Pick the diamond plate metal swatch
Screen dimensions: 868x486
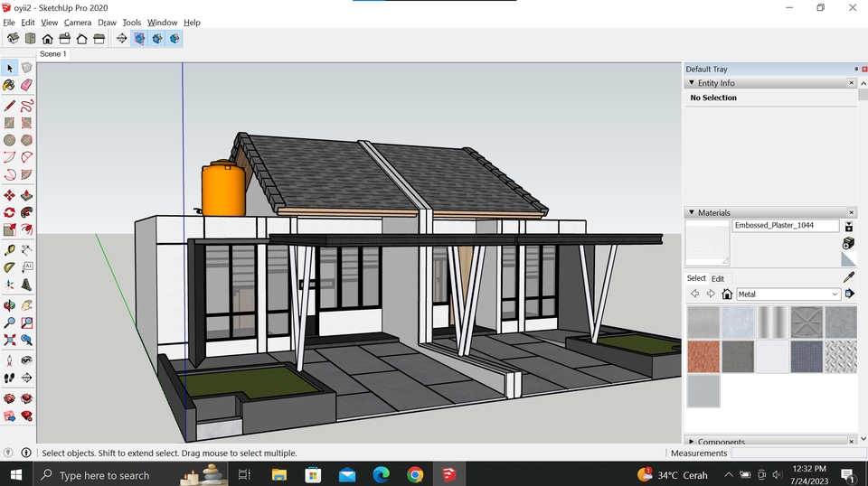(840, 356)
